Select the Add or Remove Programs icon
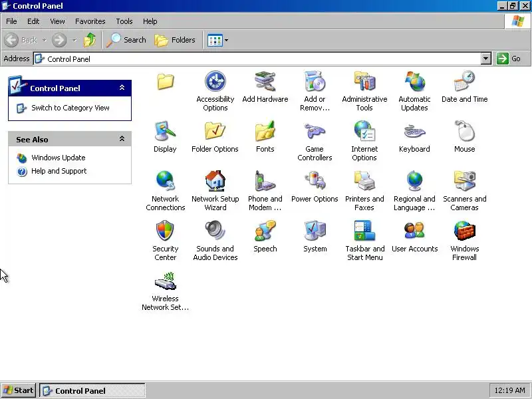This screenshot has width=532, height=399. pos(315,81)
